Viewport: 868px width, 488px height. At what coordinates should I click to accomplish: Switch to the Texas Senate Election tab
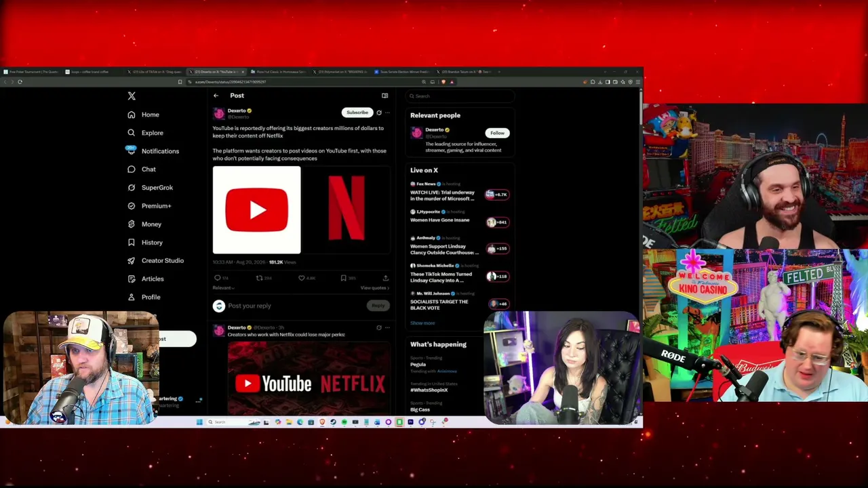(x=403, y=72)
